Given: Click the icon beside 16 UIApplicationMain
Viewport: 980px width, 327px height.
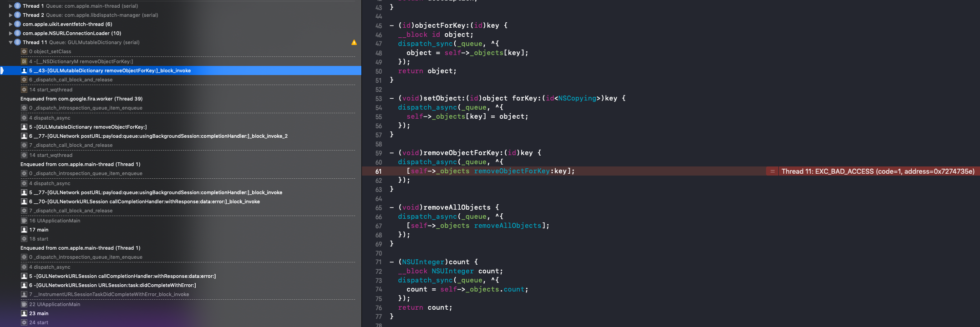Looking at the screenshot, I should (24, 221).
